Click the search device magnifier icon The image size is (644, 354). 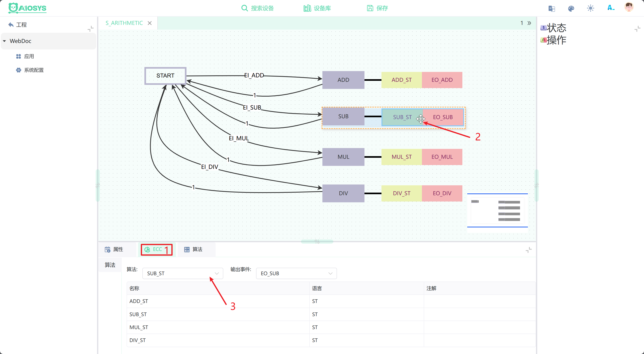coord(244,8)
